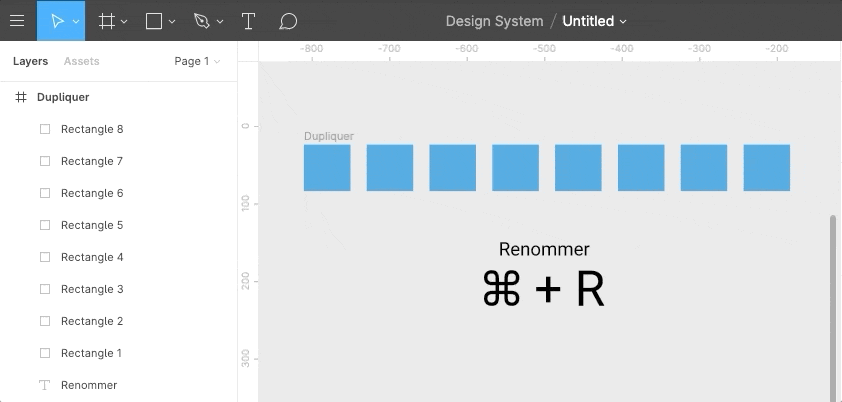Expand Pen tool dropdown chevron
Screen dimensions: 842x402
[220, 21]
